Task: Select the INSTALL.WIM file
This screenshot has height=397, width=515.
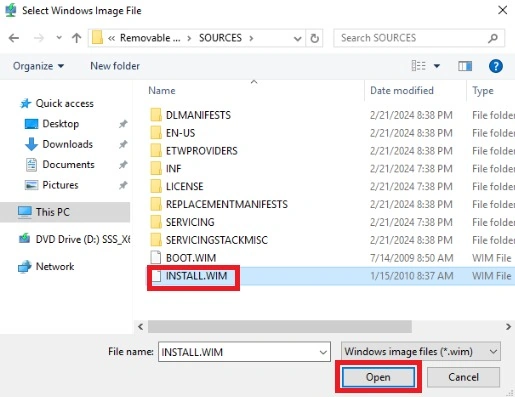Action: click(x=196, y=276)
